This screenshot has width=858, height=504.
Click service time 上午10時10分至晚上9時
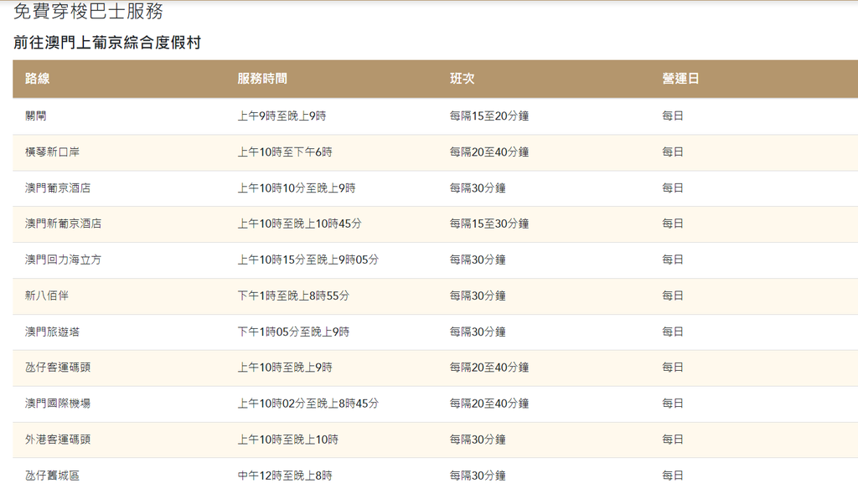pyautogui.click(x=296, y=188)
